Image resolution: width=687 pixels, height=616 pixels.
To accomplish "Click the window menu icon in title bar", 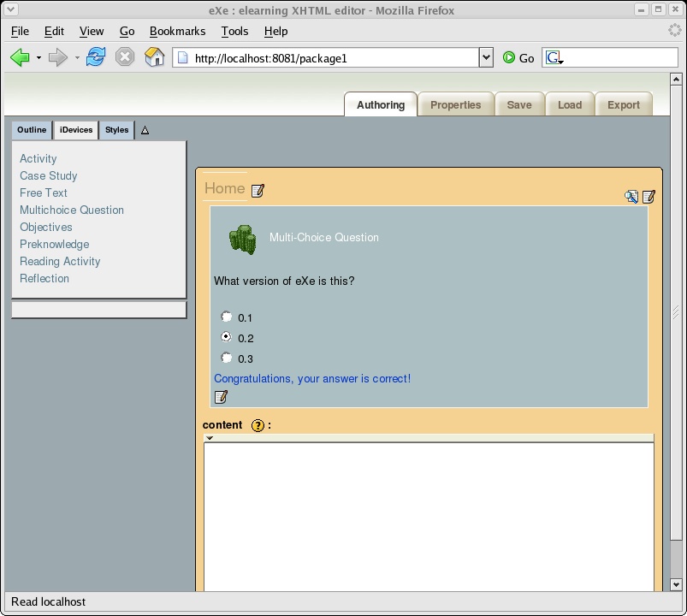I will [x=10, y=9].
